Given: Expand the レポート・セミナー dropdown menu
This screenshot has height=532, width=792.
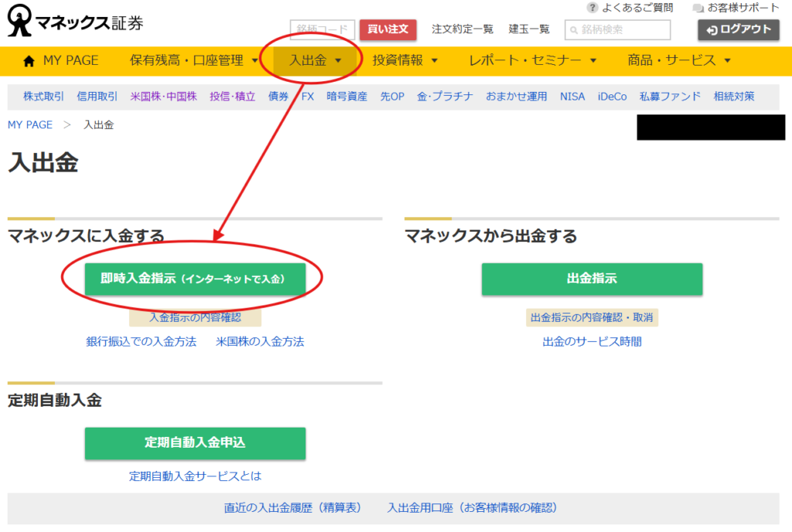Looking at the screenshot, I should click(x=533, y=60).
